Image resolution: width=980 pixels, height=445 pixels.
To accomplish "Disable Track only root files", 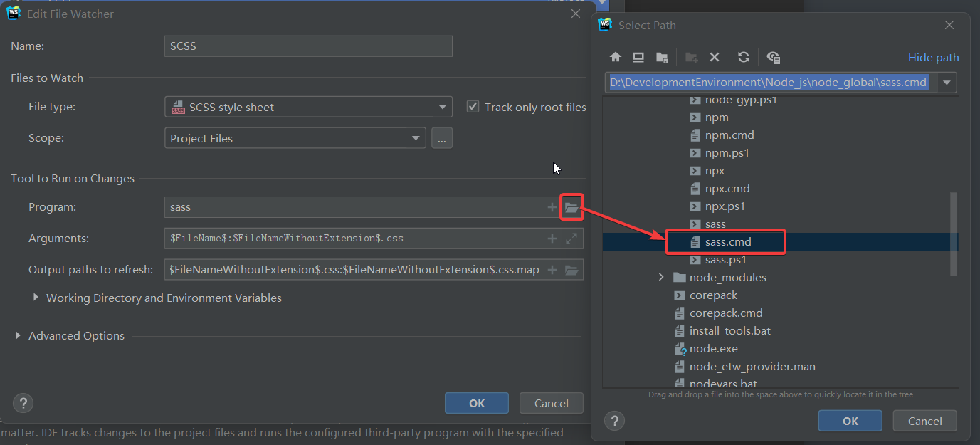I will (x=473, y=106).
